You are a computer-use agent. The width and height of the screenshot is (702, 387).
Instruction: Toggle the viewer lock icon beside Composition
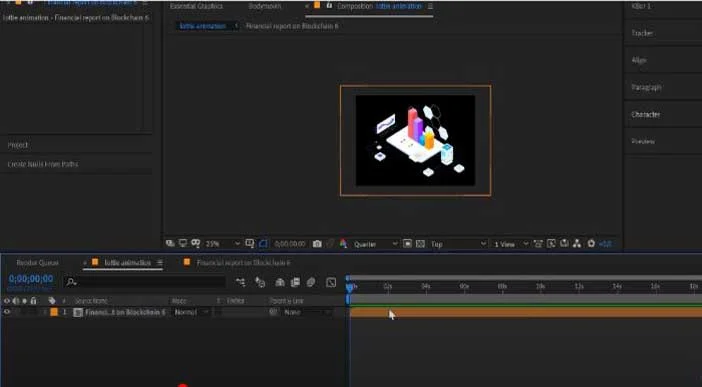330,6
